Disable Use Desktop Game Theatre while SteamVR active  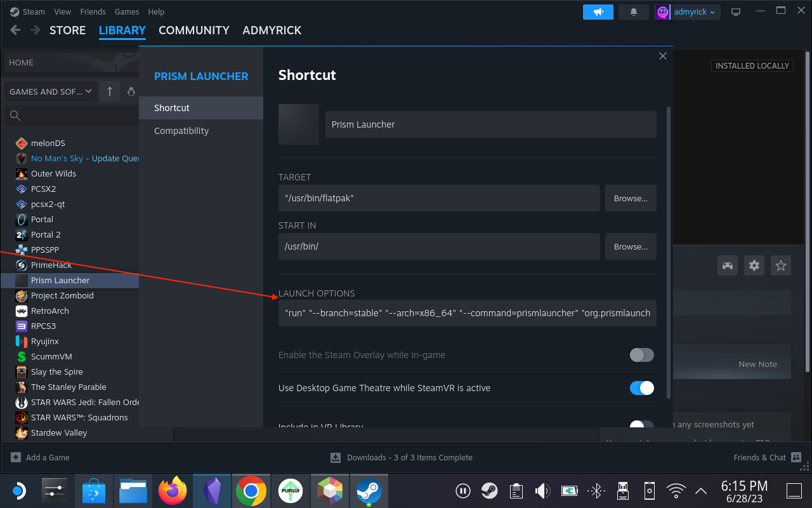click(641, 387)
